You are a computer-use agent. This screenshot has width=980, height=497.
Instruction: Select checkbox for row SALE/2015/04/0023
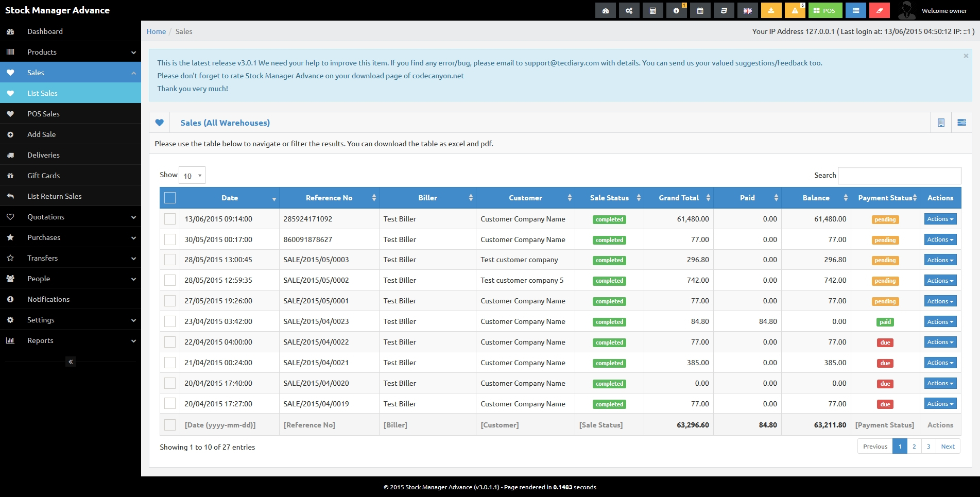pos(170,321)
